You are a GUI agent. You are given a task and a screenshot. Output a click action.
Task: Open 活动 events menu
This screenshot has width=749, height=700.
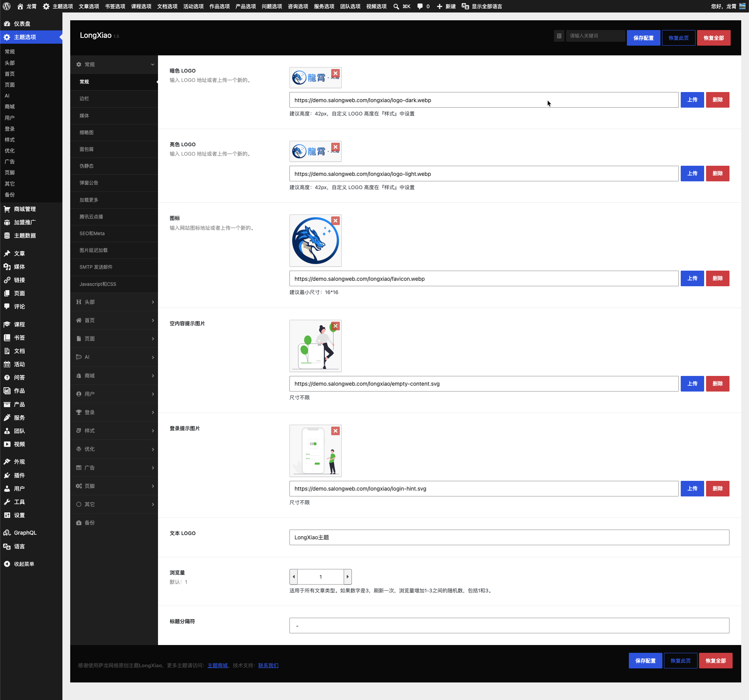(31, 364)
